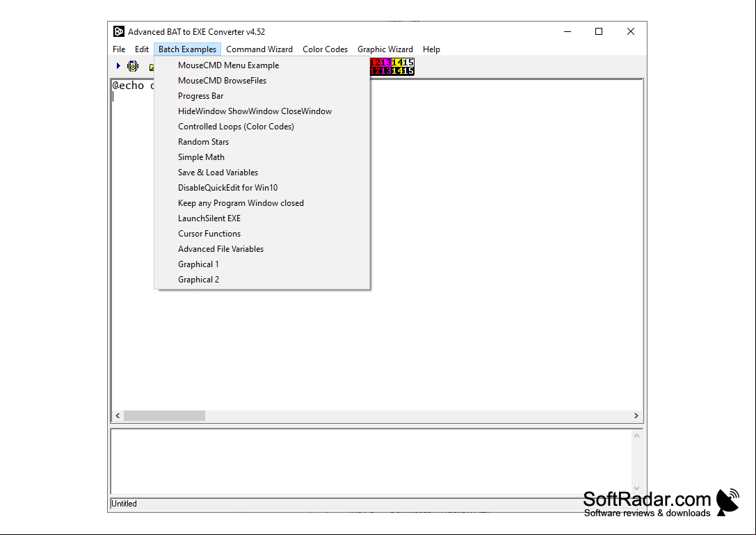Open the Random Stars example
The width and height of the screenshot is (756, 535).
click(x=262, y=142)
